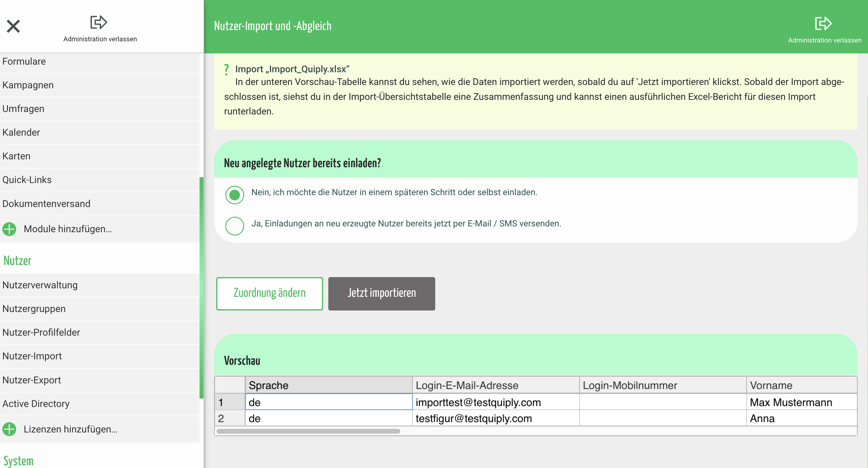Open Formulare in the sidebar
The height and width of the screenshot is (468, 868).
[x=100, y=62]
